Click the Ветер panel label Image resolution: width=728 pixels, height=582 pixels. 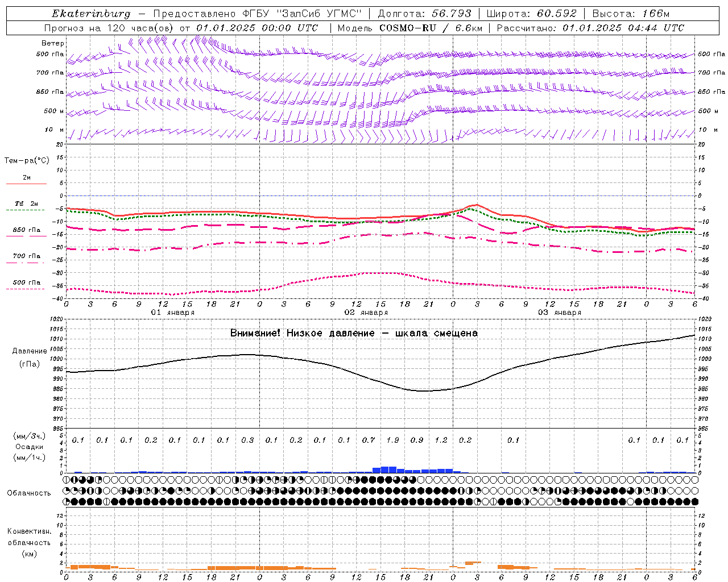click(53, 43)
